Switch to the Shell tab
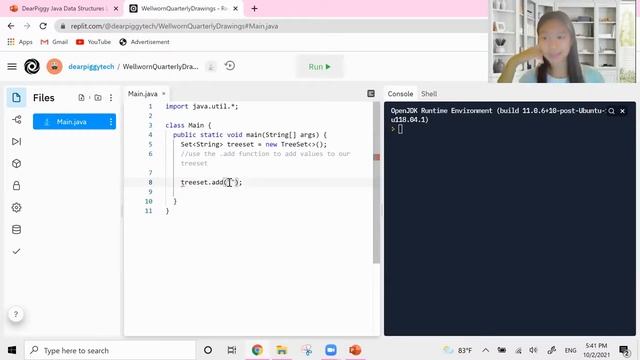 [x=429, y=94]
